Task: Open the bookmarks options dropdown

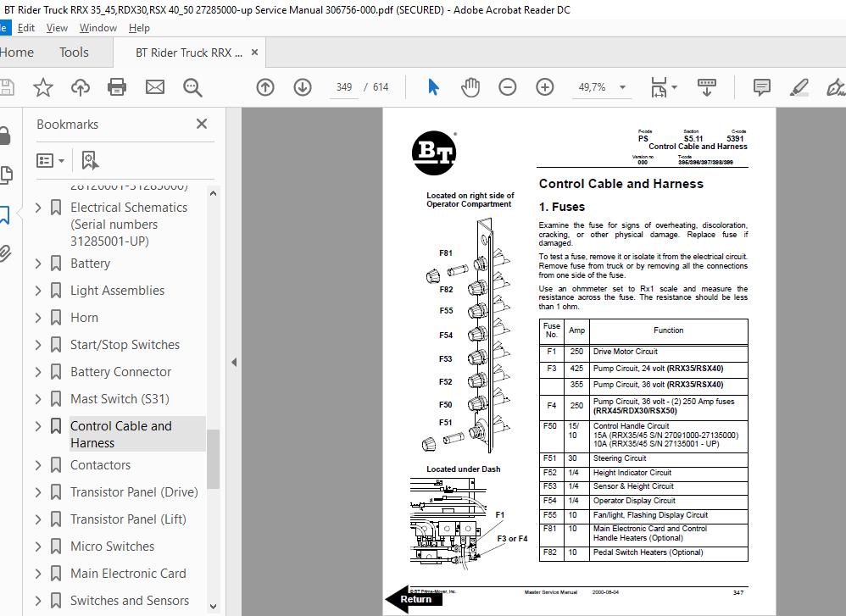Action: [x=50, y=160]
